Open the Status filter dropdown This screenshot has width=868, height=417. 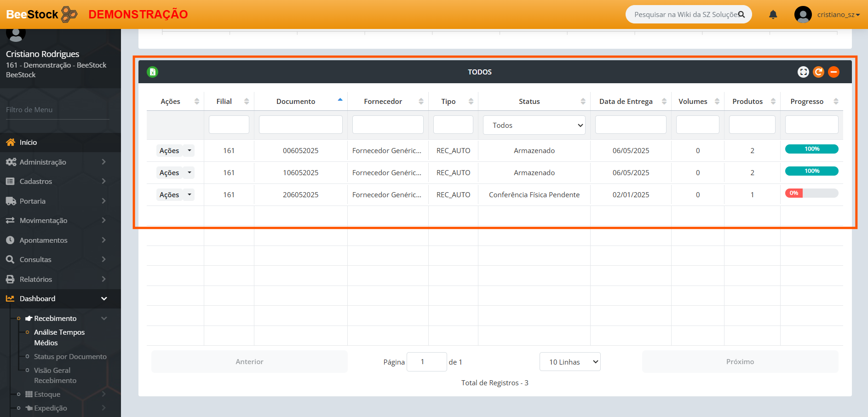(534, 125)
